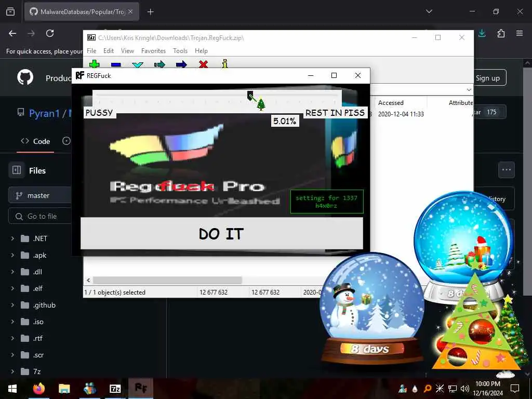
Task: Click the 7-Zip Info icon
Action: [x=224, y=63]
